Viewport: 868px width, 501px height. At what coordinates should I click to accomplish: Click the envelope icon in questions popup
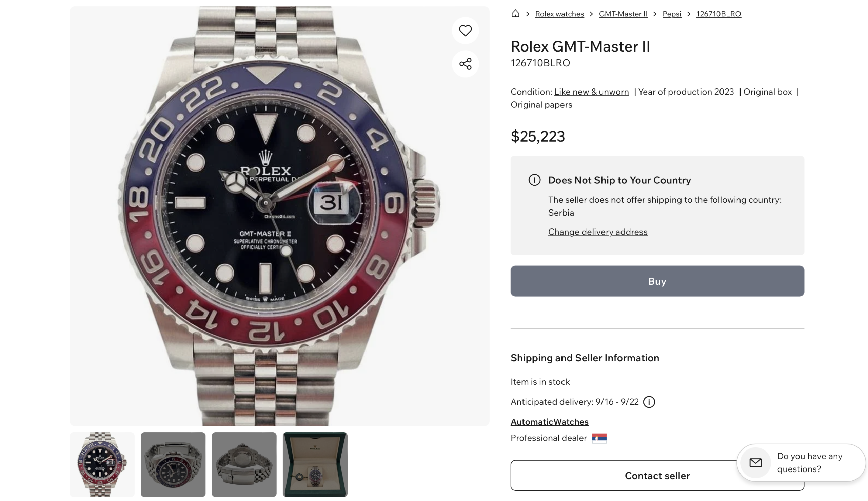[755, 462]
